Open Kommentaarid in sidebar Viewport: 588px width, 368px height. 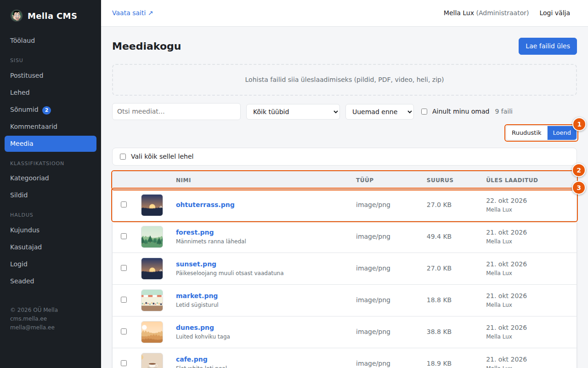[51, 126]
